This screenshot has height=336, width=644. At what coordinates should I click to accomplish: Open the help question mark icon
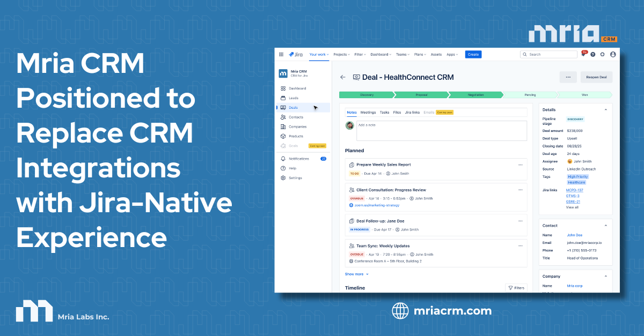coord(593,54)
